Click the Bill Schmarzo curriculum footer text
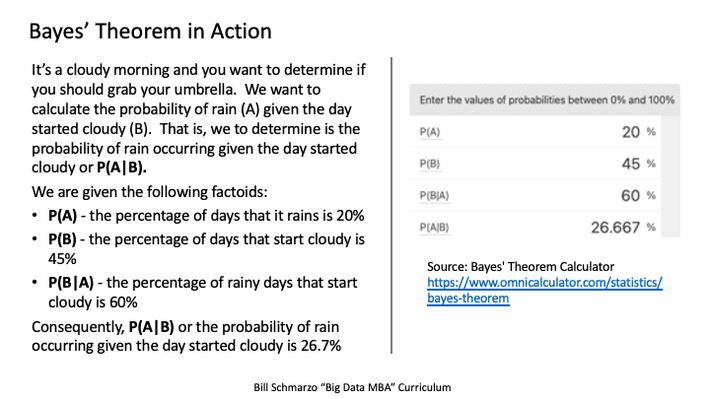The height and width of the screenshot is (399, 710). coord(352,387)
